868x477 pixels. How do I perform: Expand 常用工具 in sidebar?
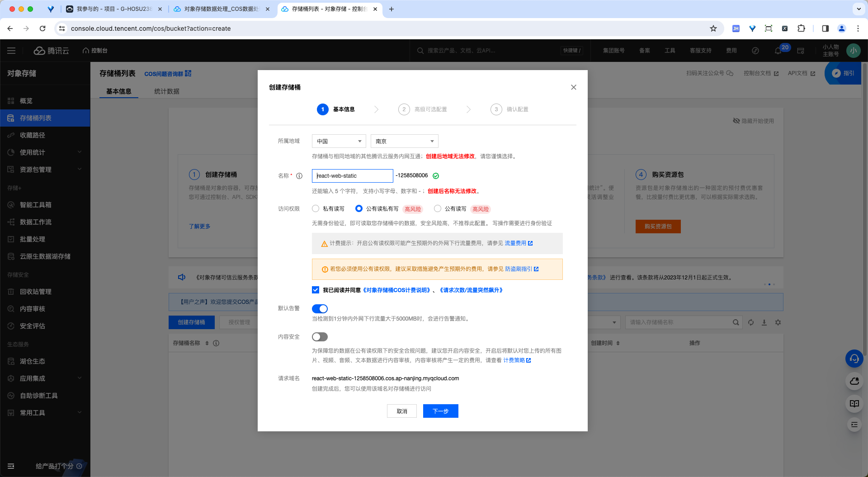(x=45, y=413)
